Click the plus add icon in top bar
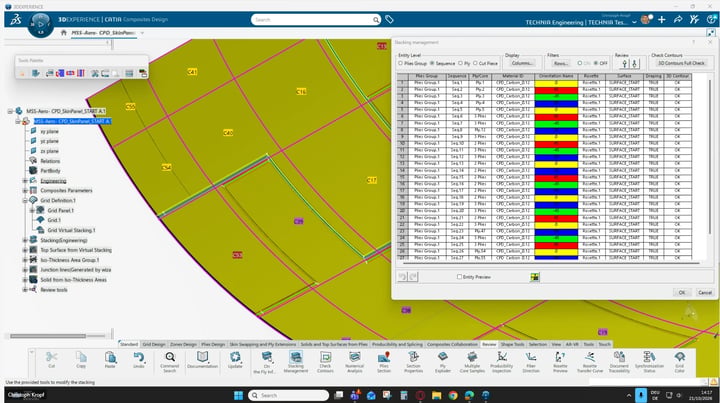This screenshot has height=403, width=720. pos(662,19)
